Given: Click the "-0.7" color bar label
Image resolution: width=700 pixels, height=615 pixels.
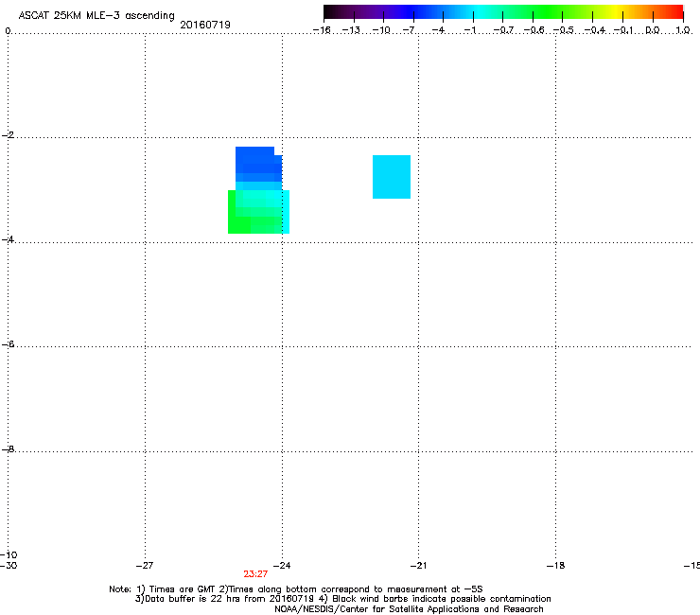Looking at the screenshot, I should [503, 30].
